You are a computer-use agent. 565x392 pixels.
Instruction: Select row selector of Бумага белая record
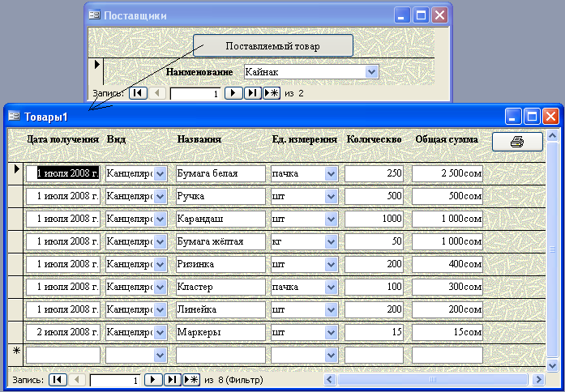(15, 173)
